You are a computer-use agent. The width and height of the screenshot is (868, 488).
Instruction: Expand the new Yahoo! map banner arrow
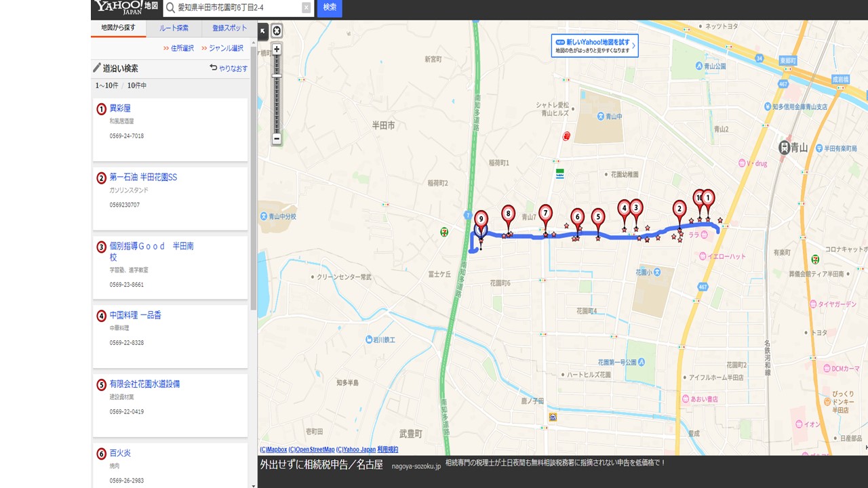tap(633, 46)
